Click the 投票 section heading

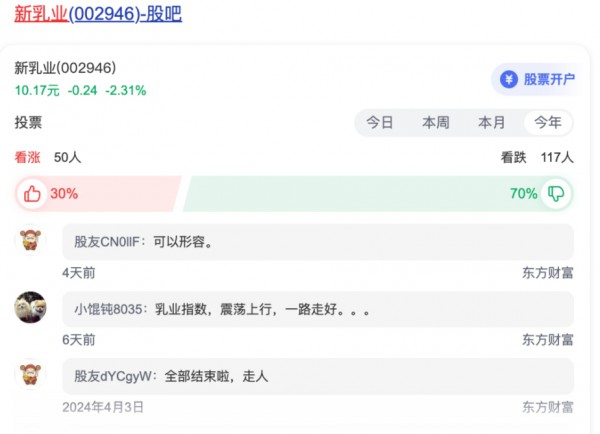click(x=28, y=123)
